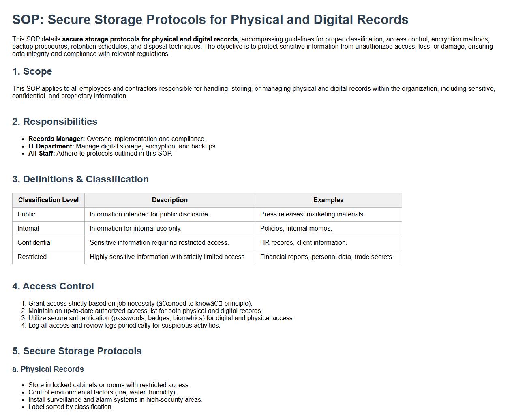Click the "Confidential" classification cell
This screenshot has width=512, height=420.
tap(34, 243)
